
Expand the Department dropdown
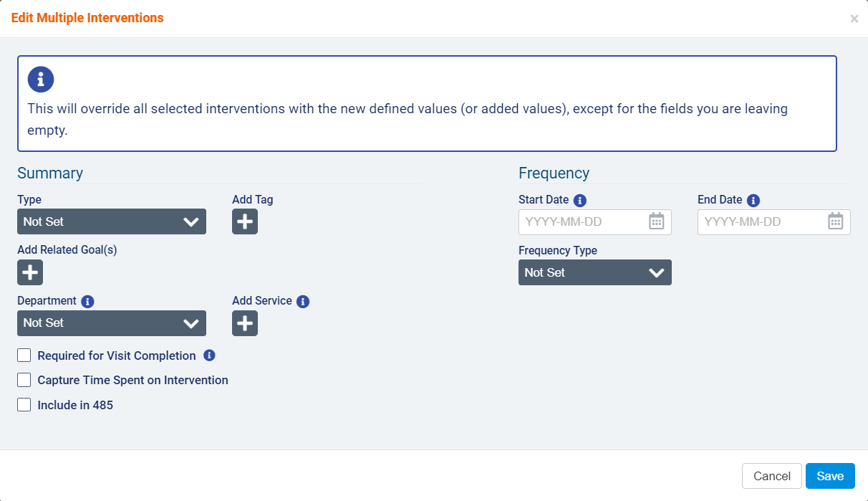[112, 323]
